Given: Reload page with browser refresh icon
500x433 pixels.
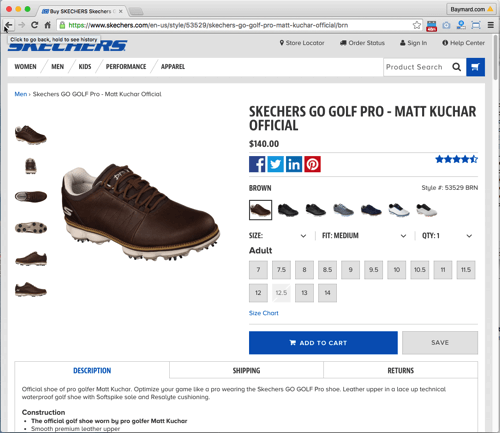Looking at the screenshot, I should pyautogui.click(x=34, y=25).
